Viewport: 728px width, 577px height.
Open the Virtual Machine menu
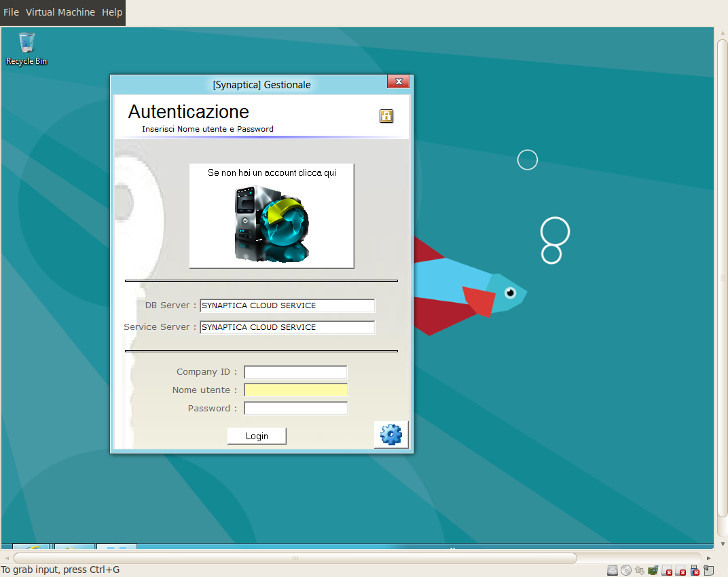pos(60,12)
